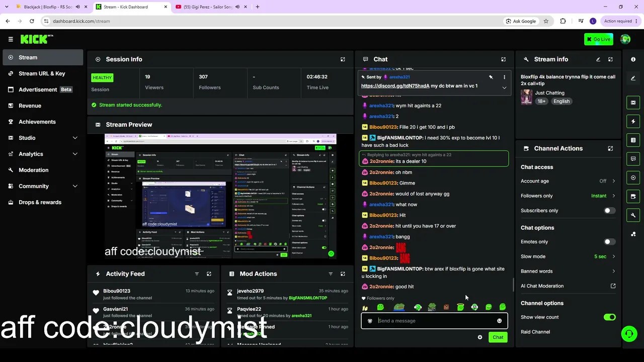The width and height of the screenshot is (644, 362).
Task: Insert the praying hands emote
Action: (x=365, y=308)
